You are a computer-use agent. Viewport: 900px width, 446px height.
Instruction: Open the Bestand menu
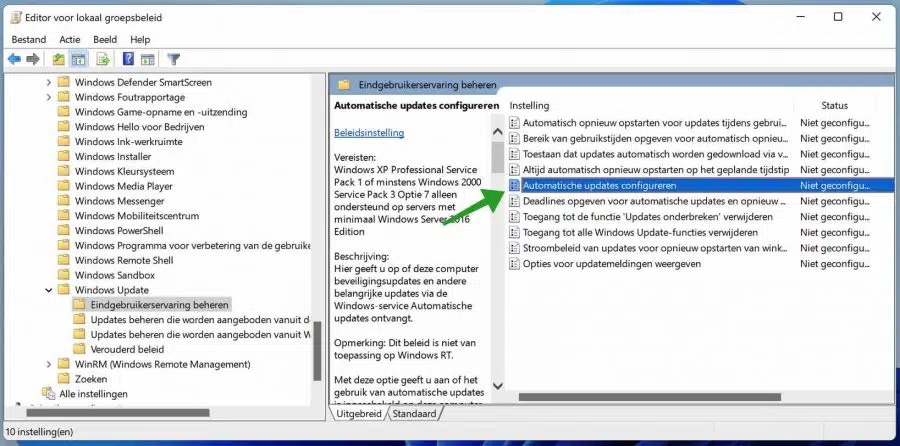(29, 40)
